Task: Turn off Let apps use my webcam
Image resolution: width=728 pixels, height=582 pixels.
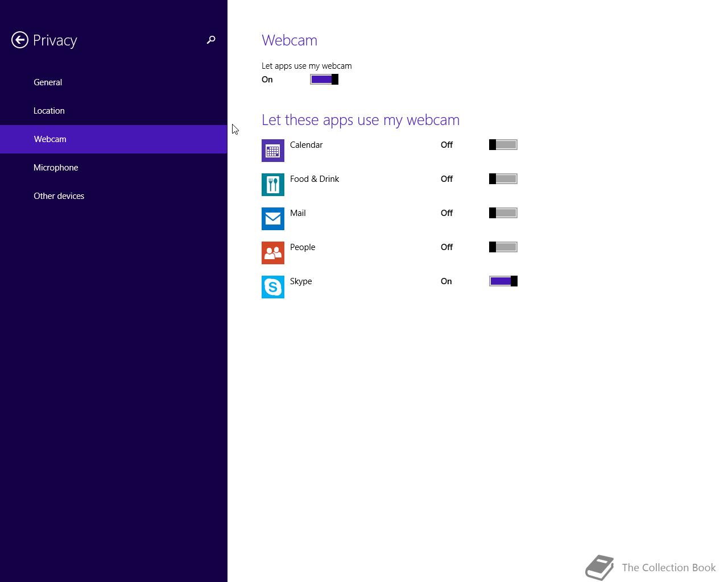Action: click(324, 80)
